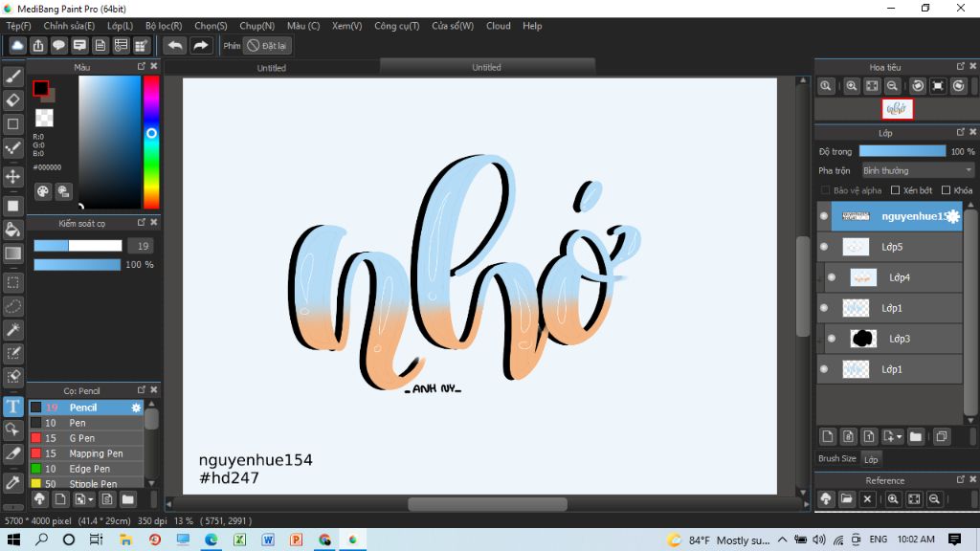980x551 pixels.
Task: Select the G Pen brush
Action: (x=86, y=438)
